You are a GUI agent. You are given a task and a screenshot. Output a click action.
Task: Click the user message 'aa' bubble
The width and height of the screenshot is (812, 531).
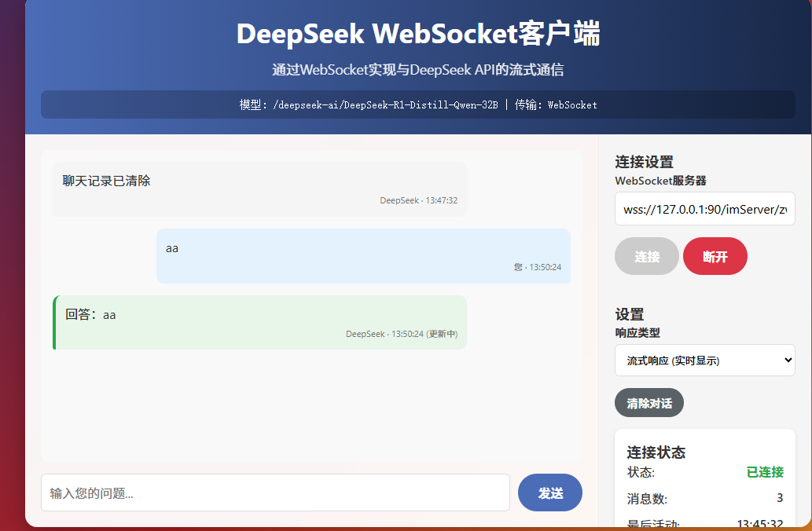click(363, 256)
